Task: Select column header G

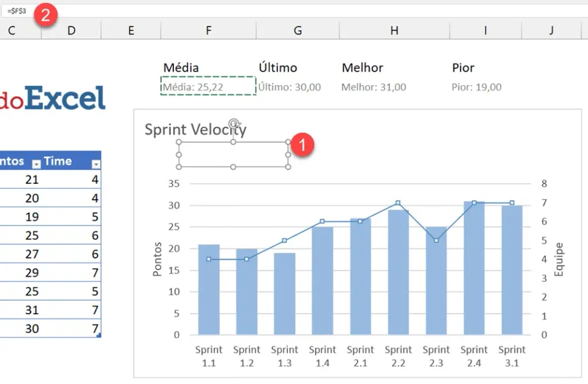Action: pos(298,31)
